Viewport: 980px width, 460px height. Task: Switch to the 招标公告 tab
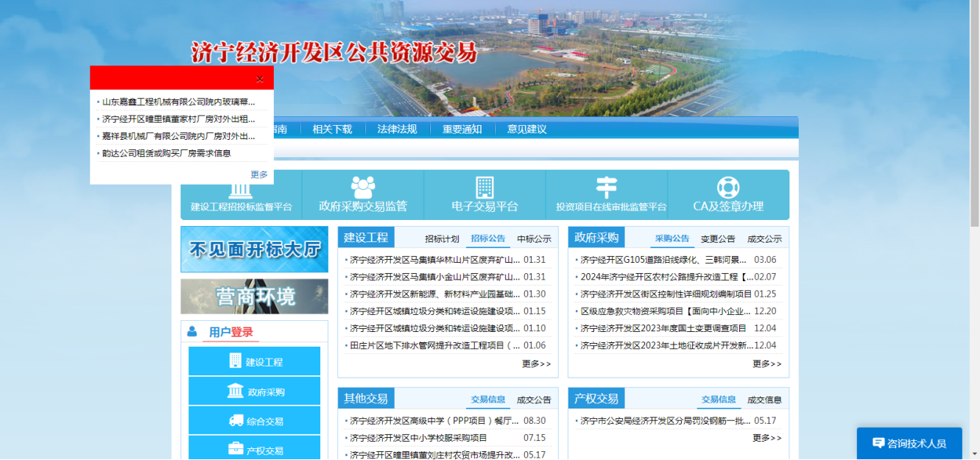[488, 238]
